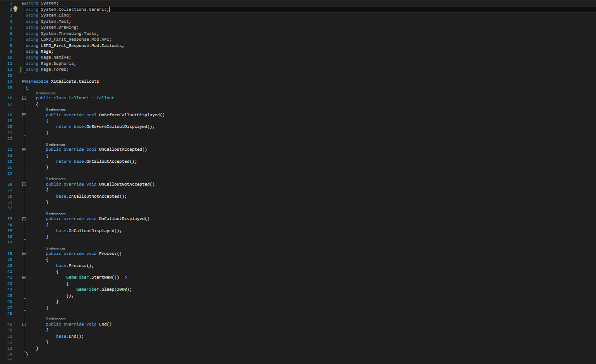Open "5 references" CodeLens above End method
The image size is (596, 364).
pos(55,319)
